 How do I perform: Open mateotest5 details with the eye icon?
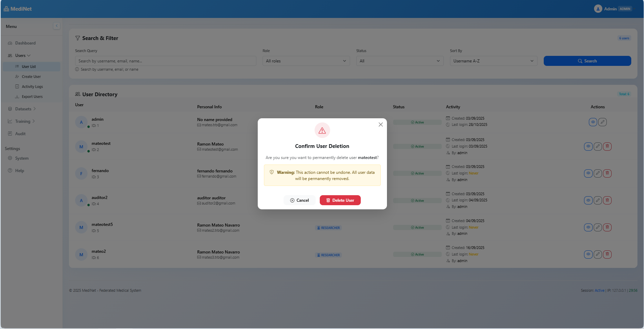[x=588, y=227]
